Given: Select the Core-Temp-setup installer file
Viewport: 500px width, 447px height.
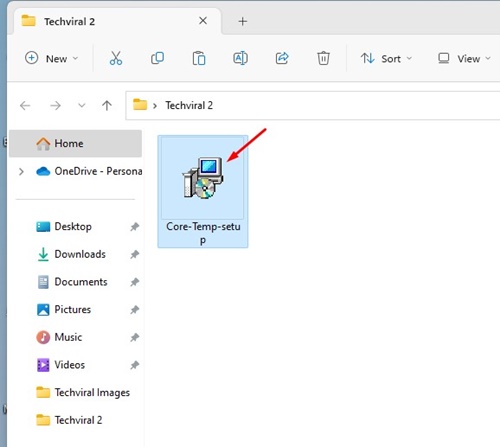Looking at the screenshot, I should (203, 192).
